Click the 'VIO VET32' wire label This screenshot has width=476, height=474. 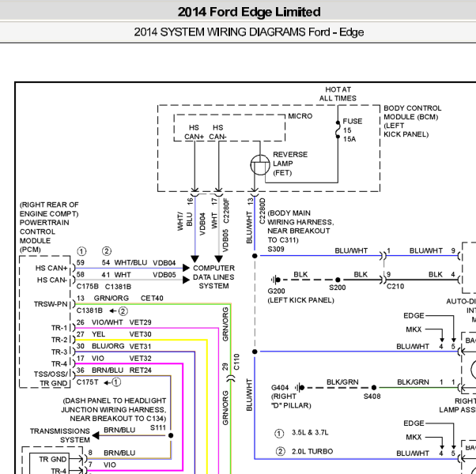(122, 358)
